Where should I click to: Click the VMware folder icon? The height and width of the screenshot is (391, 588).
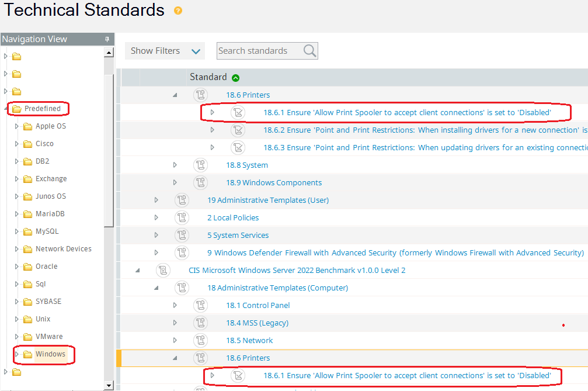[28, 337]
